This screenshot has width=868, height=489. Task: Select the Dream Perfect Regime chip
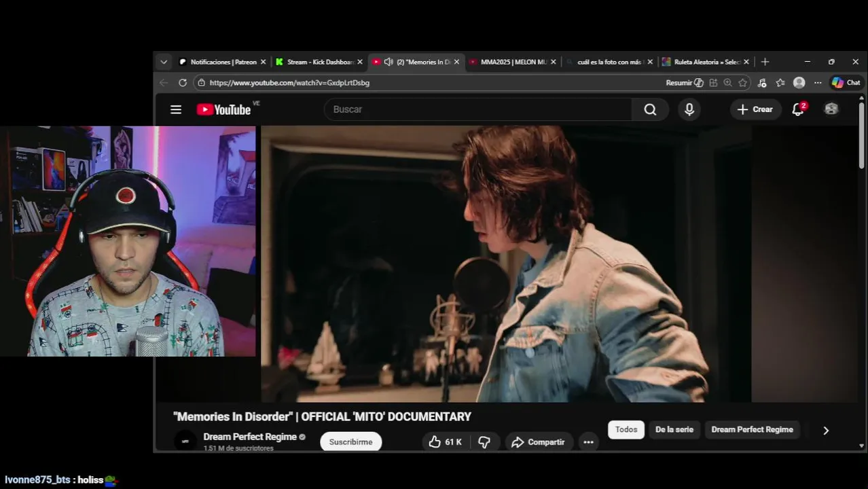click(x=752, y=429)
